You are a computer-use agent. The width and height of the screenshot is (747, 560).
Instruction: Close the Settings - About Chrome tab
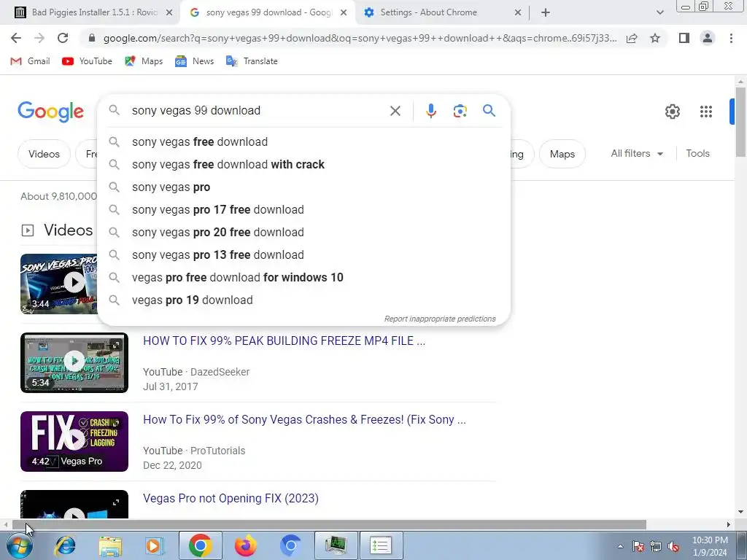(x=518, y=13)
